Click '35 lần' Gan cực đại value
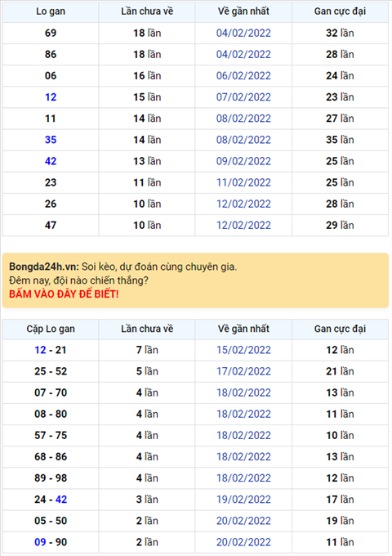Screen dimensions: 392x556 pos(340,140)
